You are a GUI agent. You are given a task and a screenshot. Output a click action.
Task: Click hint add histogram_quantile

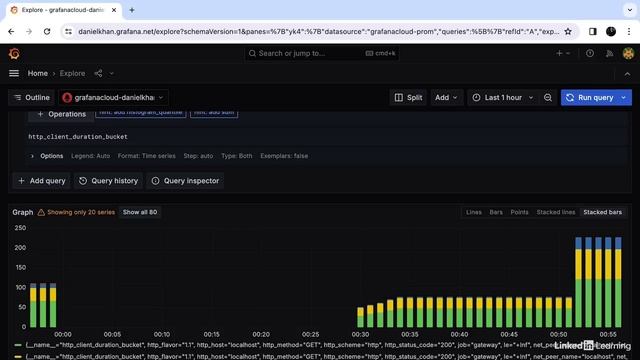[141, 113]
